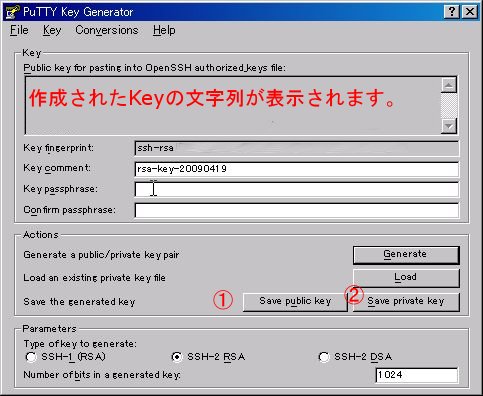Click the 'Key comment:' label
The width and height of the screenshot is (483, 396).
(57, 168)
